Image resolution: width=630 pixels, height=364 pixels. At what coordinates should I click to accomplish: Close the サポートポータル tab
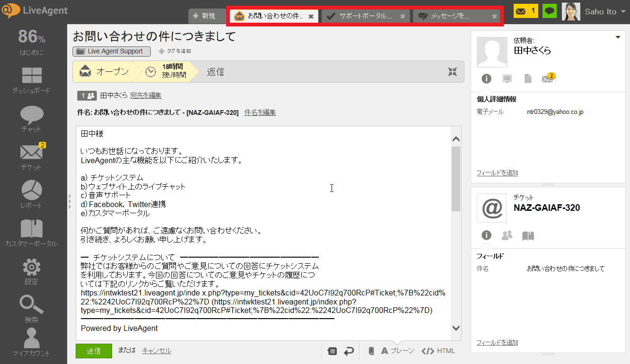[402, 16]
